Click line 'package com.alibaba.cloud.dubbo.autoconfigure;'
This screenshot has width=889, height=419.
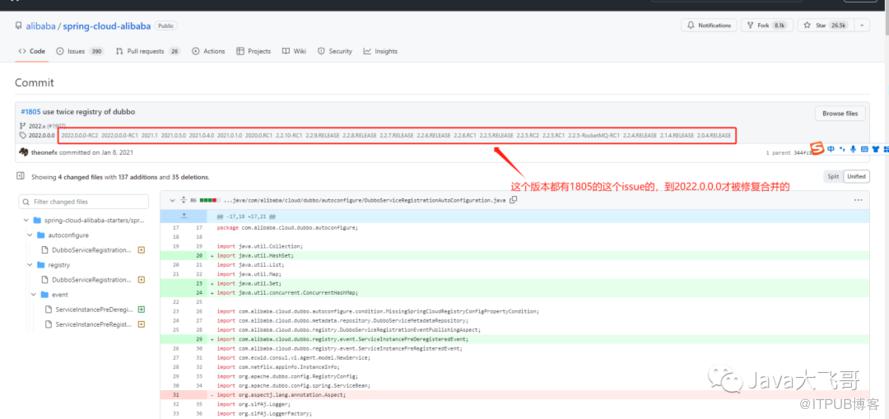pyautogui.click(x=287, y=228)
